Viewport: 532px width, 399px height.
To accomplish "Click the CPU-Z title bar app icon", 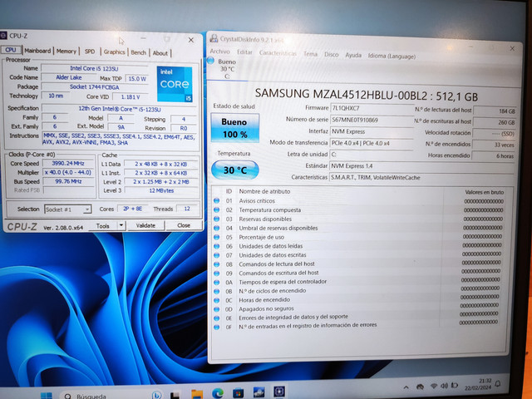I will click(3, 35).
